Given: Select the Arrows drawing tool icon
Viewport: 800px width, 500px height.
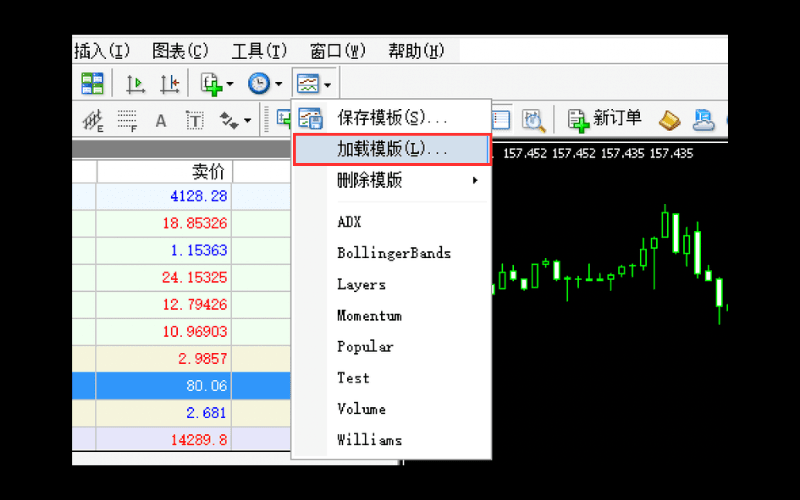Looking at the screenshot, I should coord(229,121).
